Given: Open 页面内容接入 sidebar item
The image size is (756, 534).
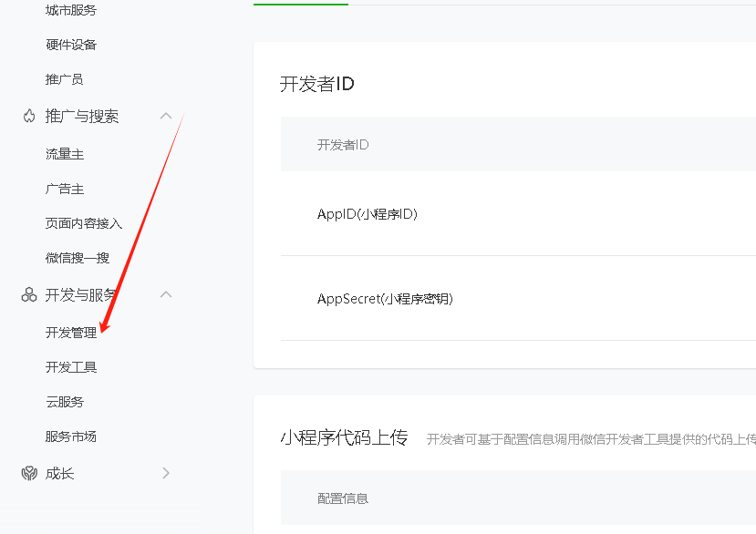Looking at the screenshot, I should pos(83,223).
